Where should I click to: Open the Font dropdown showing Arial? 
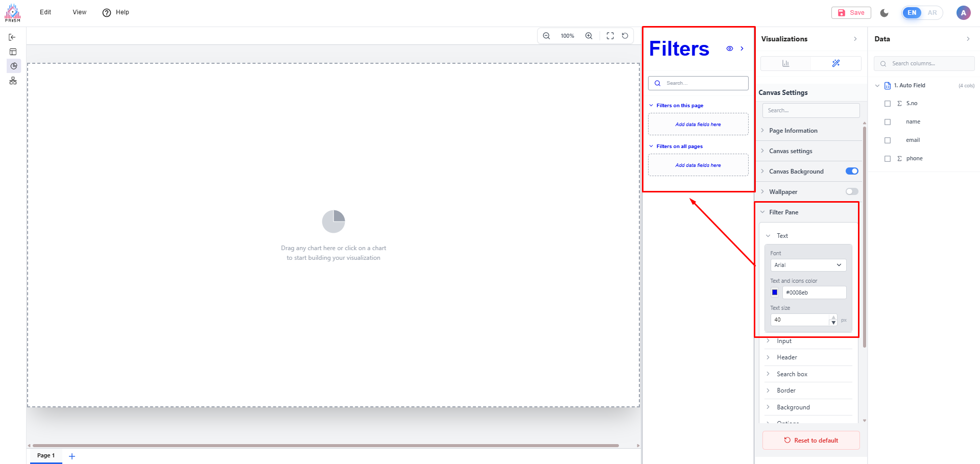click(808, 265)
